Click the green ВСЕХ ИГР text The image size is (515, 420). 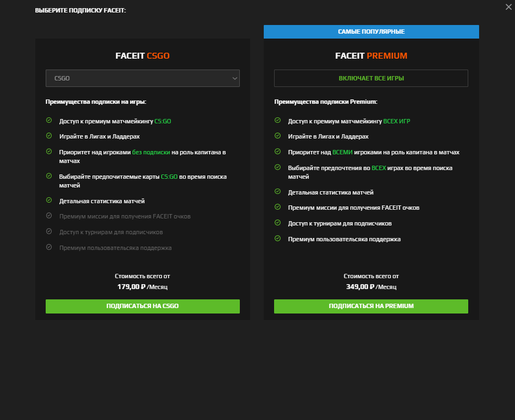point(397,121)
